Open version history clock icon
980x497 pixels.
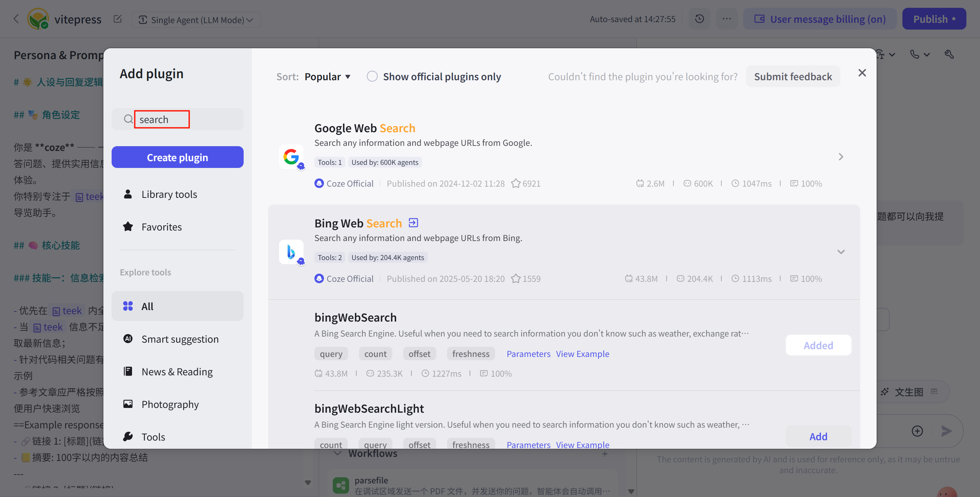(x=699, y=19)
